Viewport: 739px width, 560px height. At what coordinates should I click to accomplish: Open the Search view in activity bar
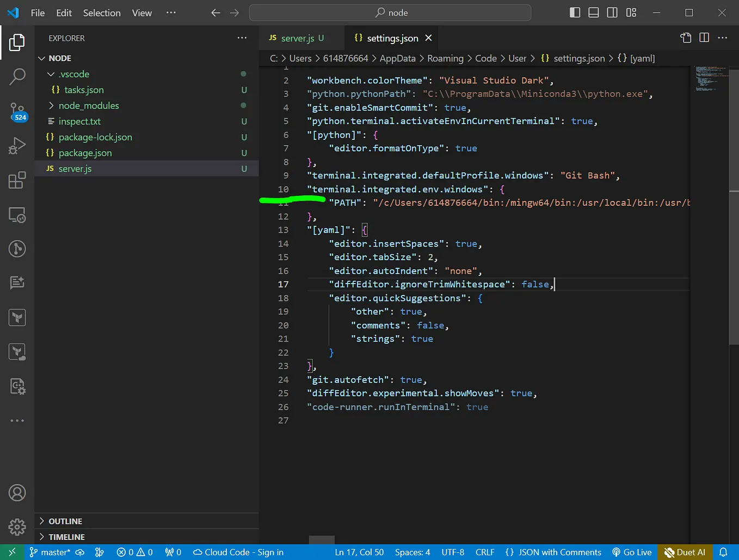[17, 77]
